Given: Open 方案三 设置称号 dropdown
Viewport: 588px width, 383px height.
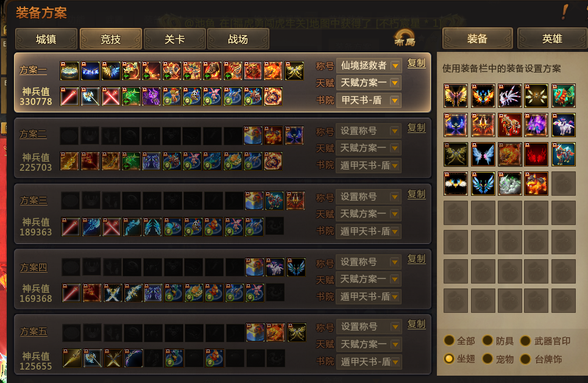Looking at the screenshot, I should coord(369,197).
